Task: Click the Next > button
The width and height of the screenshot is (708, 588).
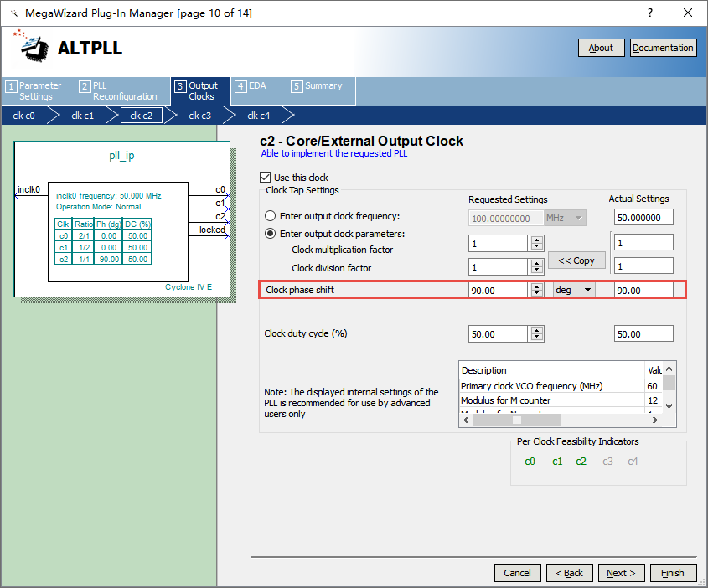Action: [622, 573]
